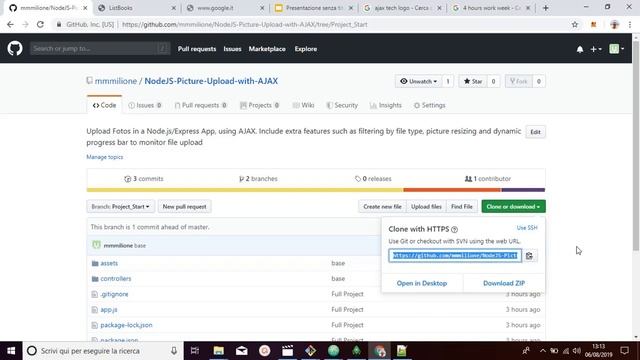Open the .gitignore file
Image resolution: width=640 pixels, height=360 pixels.
(114, 294)
